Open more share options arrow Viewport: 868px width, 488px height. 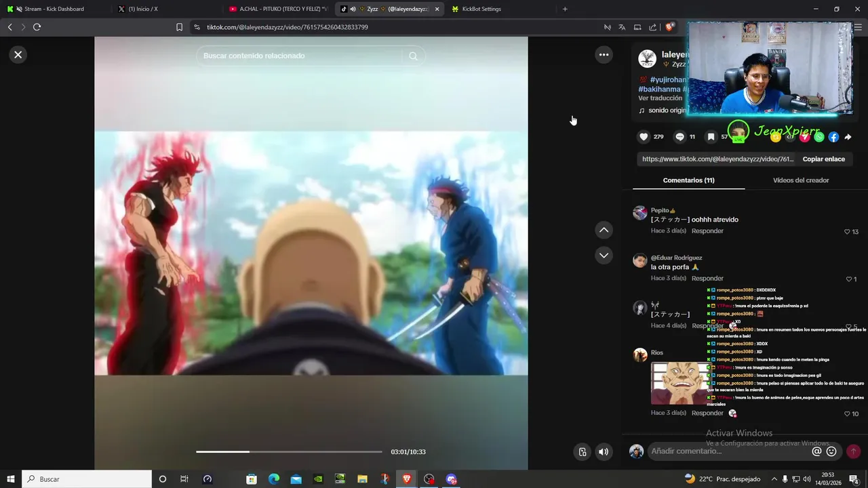click(x=848, y=137)
